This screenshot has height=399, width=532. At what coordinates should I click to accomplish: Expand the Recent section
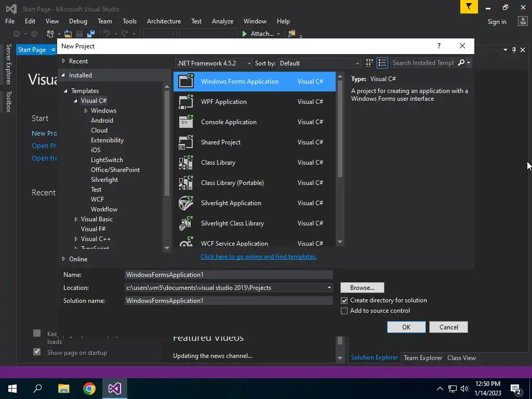[x=63, y=61]
